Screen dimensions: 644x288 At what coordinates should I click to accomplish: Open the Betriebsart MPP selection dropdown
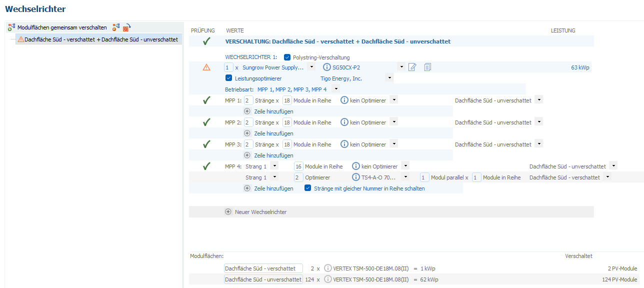335,89
